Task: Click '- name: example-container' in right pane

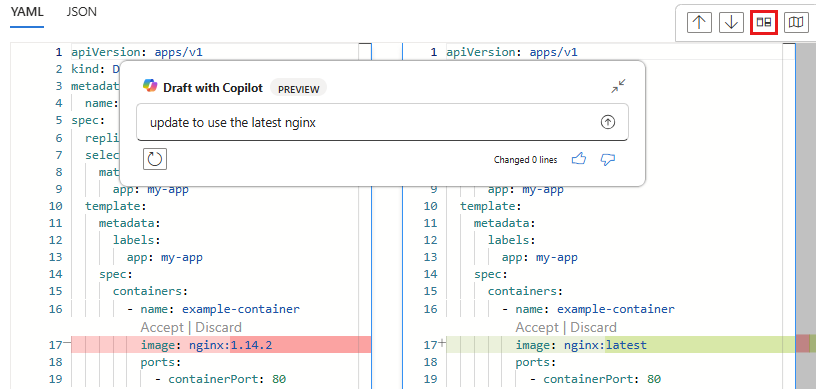Action: (x=589, y=309)
